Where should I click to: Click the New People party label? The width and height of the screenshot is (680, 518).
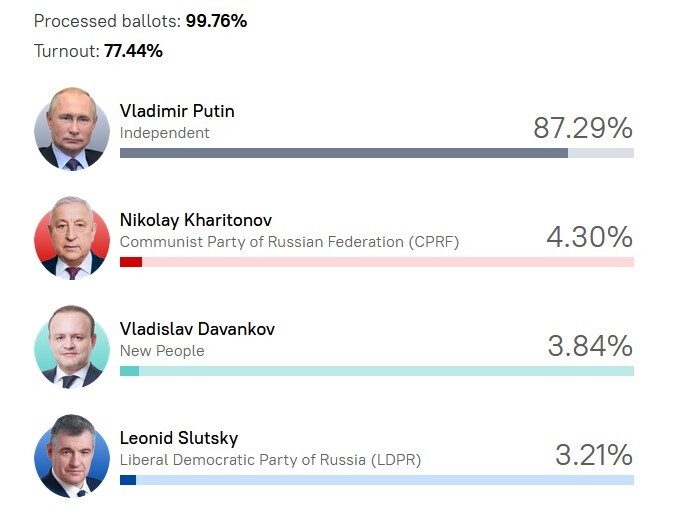coord(162,351)
